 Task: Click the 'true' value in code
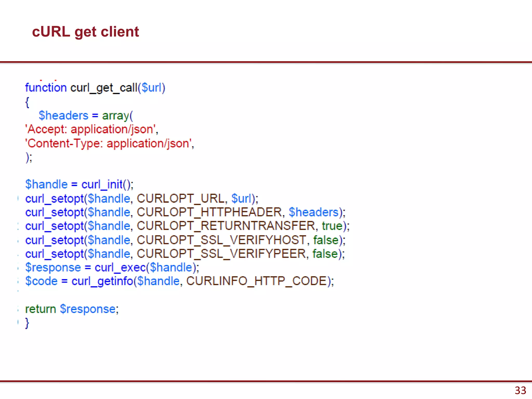332,226
